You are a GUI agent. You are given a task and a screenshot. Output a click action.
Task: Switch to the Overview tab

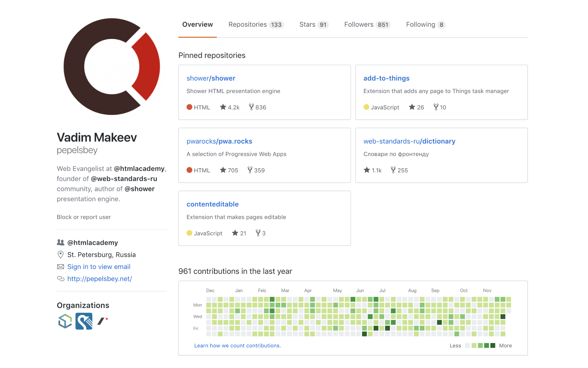(x=197, y=25)
